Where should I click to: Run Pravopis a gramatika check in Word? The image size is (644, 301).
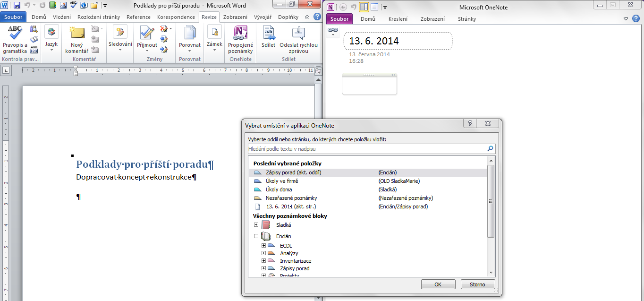[15, 39]
